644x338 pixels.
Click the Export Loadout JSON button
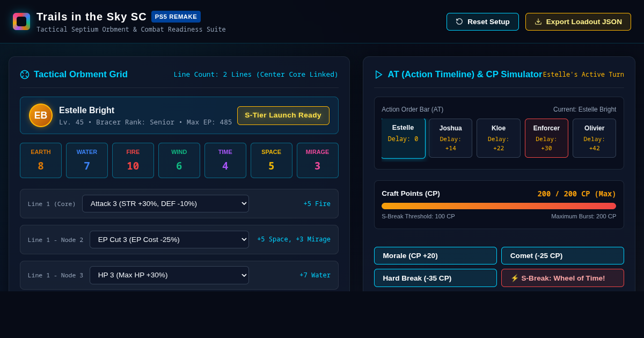(578, 21)
